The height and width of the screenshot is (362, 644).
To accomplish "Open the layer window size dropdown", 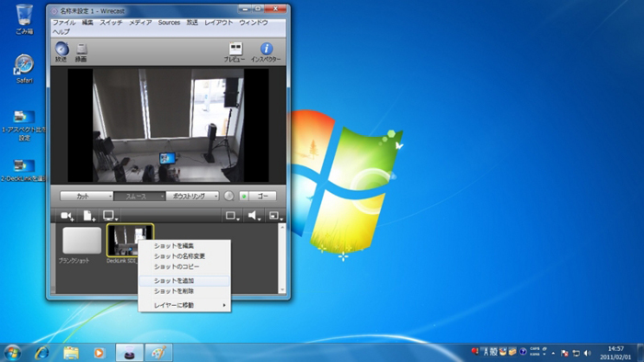I will pyautogui.click(x=276, y=216).
